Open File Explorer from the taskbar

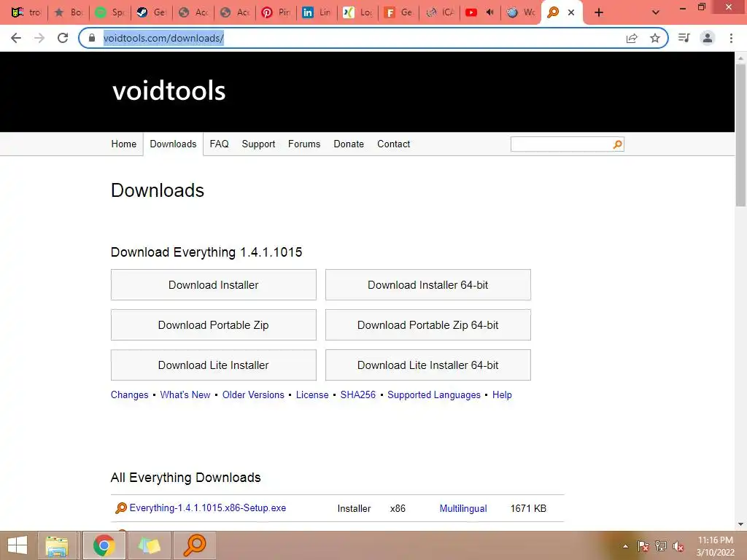click(57, 545)
